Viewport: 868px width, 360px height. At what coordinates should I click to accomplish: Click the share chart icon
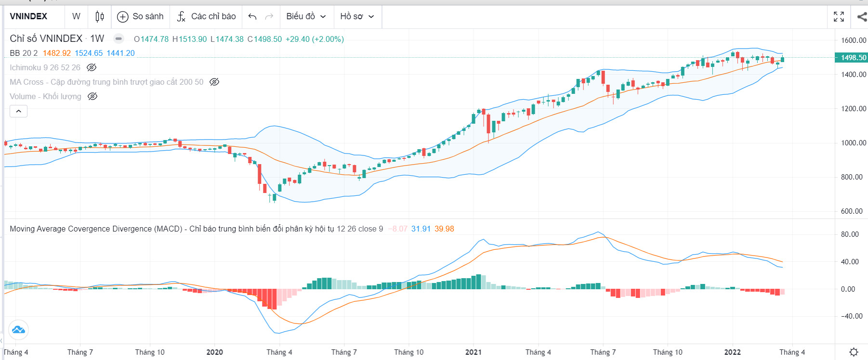point(862,17)
